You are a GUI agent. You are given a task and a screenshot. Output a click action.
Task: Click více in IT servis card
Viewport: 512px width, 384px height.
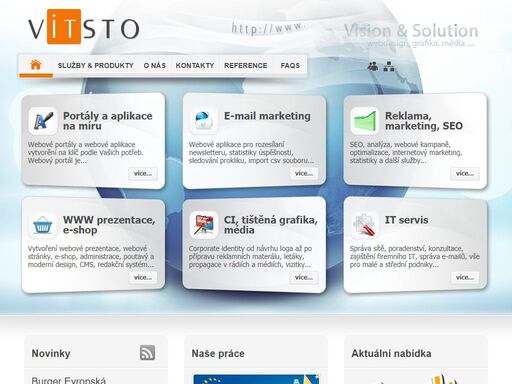[465, 277]
